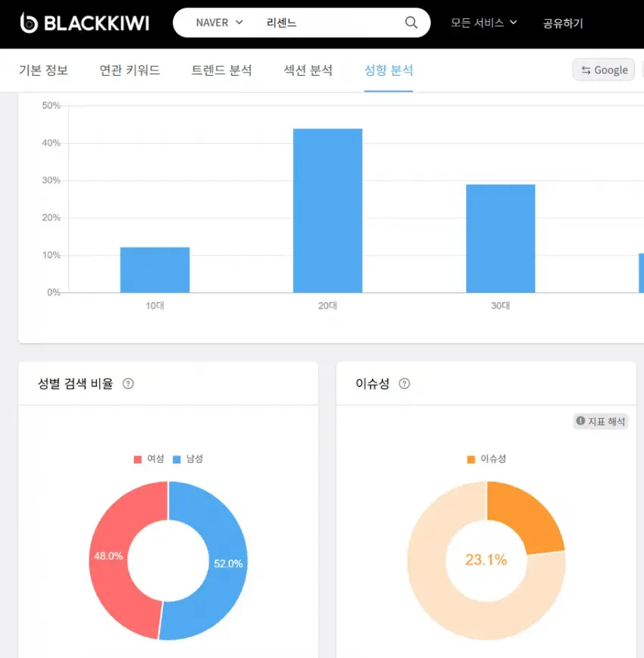This screenshot has width=644, height=658.
Task: Switch to the 기본 정보 tab
Action: click(x=43, y=70)
